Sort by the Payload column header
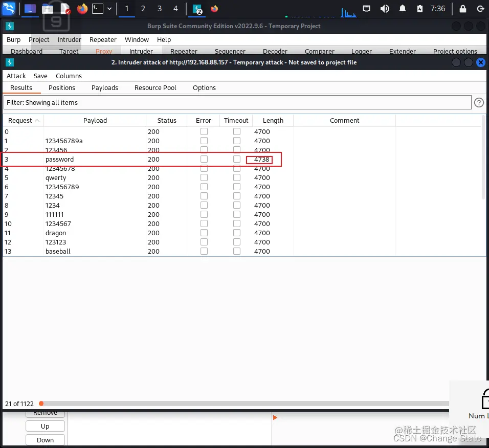The width and height of the screenshot is (489, 448). point(95,120)
